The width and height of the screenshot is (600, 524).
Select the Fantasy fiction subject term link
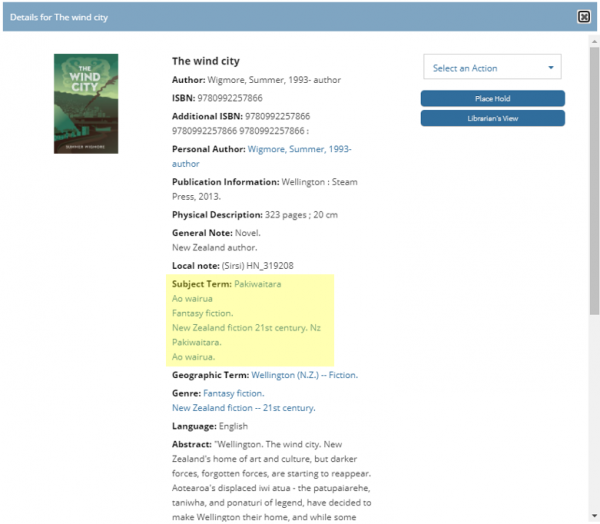[202, 313]
